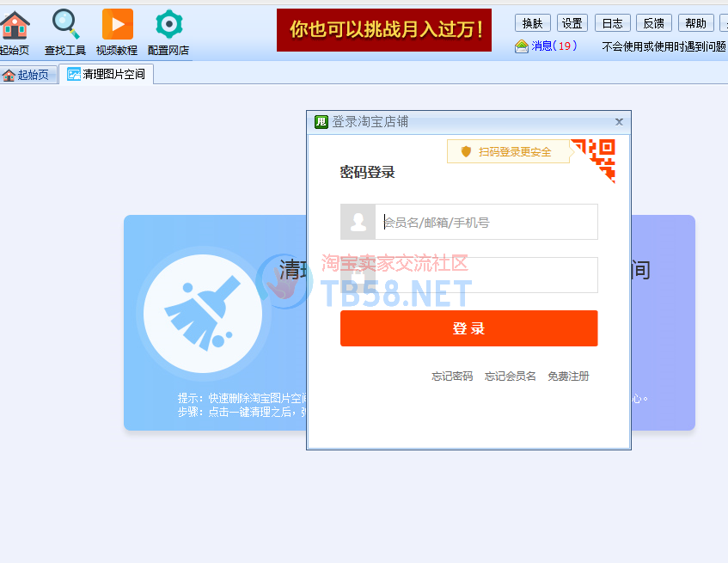Open the 帮助 help button
The width and height of the screenshot is (728, 563).
tap(695, 22)
